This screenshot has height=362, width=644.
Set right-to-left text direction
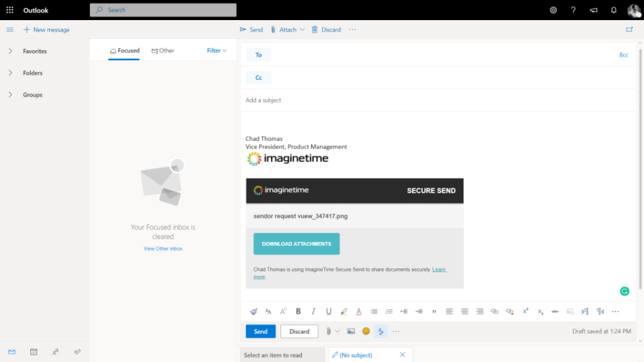600,312
